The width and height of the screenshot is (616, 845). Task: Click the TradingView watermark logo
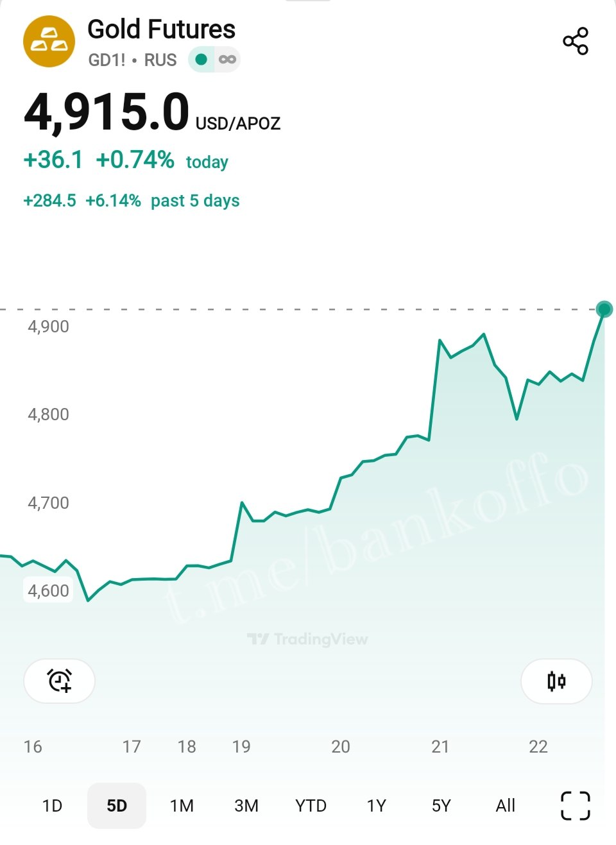click(307, 639)
